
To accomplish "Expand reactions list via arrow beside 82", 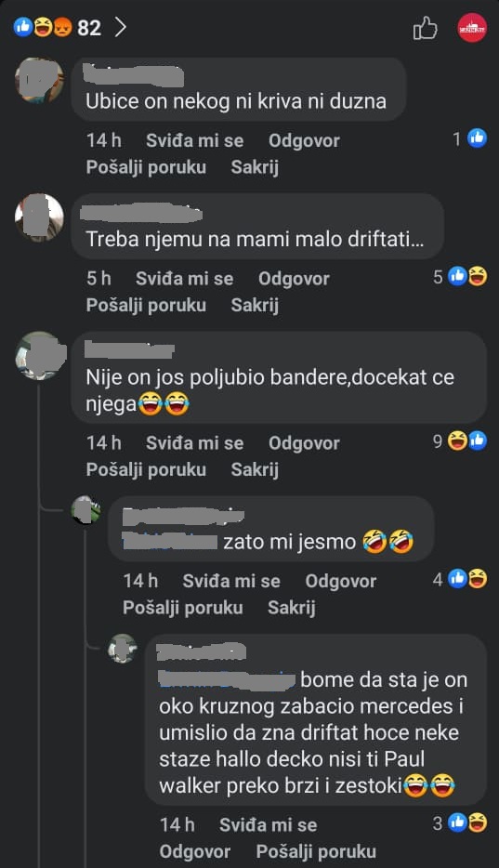I will (120, 27).
